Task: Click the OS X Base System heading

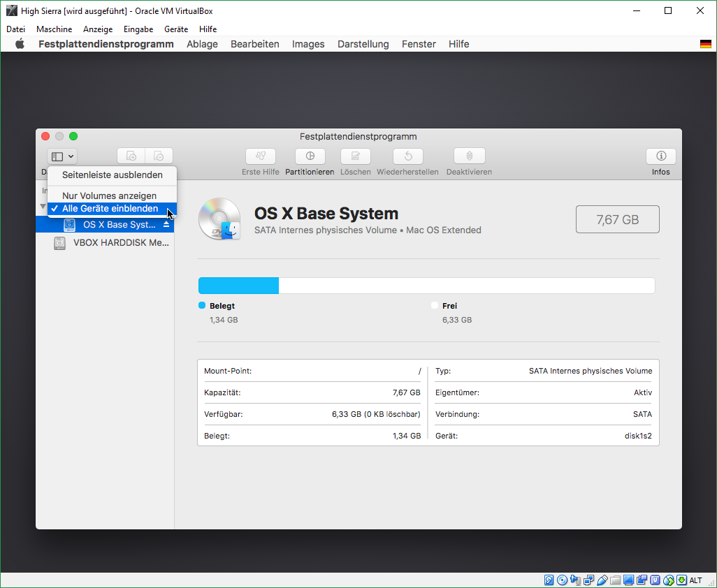Action: pos(326,214)
